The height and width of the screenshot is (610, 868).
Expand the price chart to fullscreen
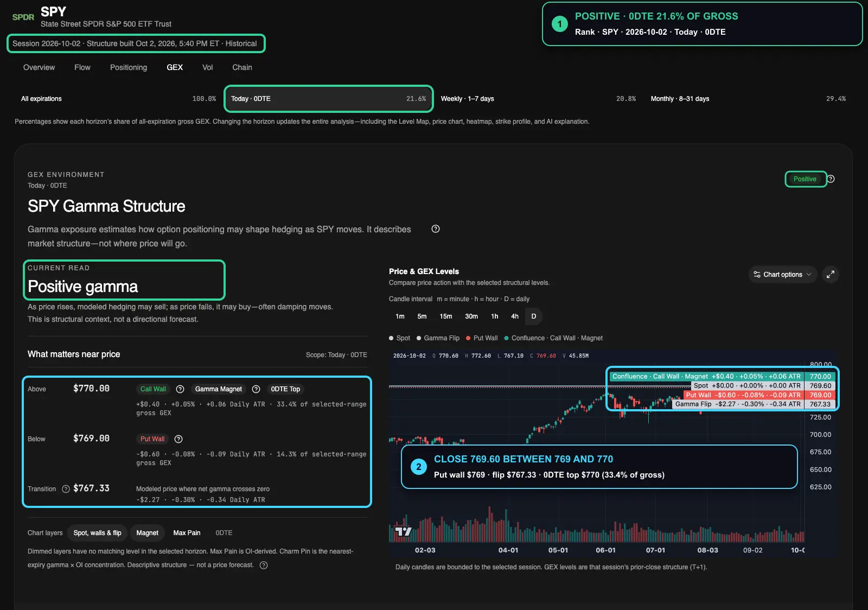[x=831, y=275]
